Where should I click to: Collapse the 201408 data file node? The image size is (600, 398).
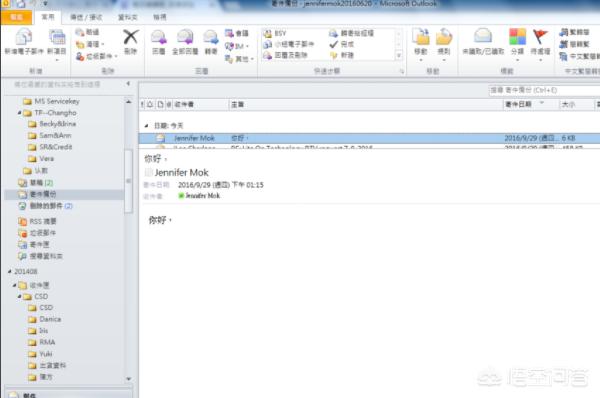10,271
